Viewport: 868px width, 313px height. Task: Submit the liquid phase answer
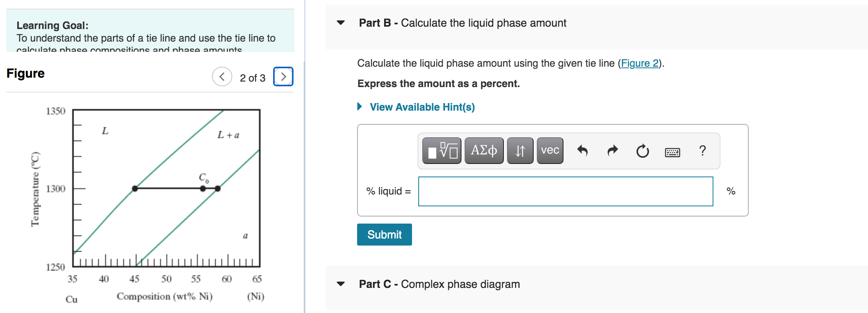coord(384,234)
